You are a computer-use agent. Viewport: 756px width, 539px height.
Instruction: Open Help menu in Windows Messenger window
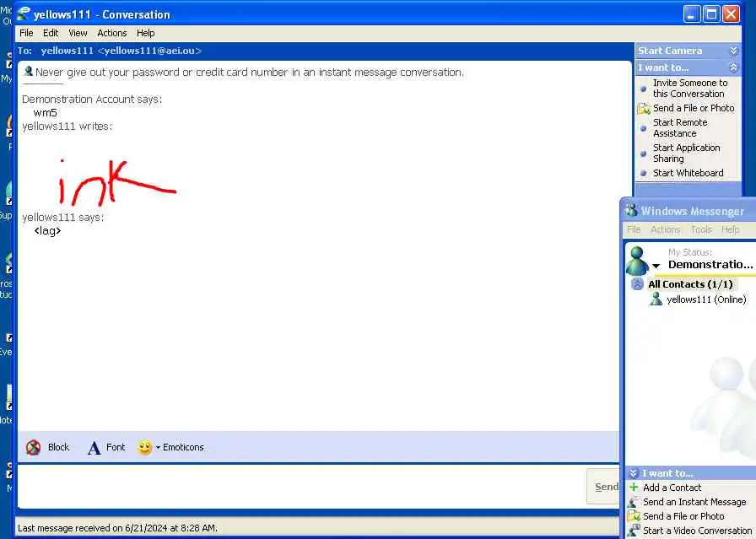click(x=731, y=229)
